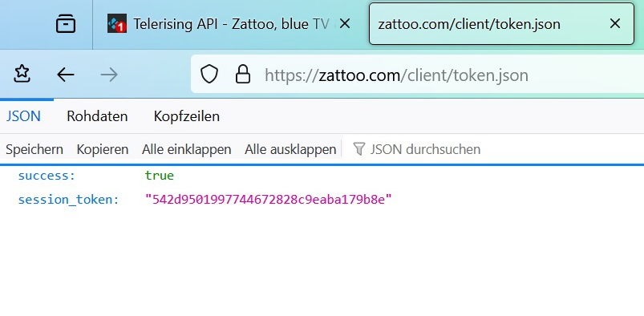644x316 pixels.
Task: Open the Firefox View tab icon
Action: [x=65, y=24]
